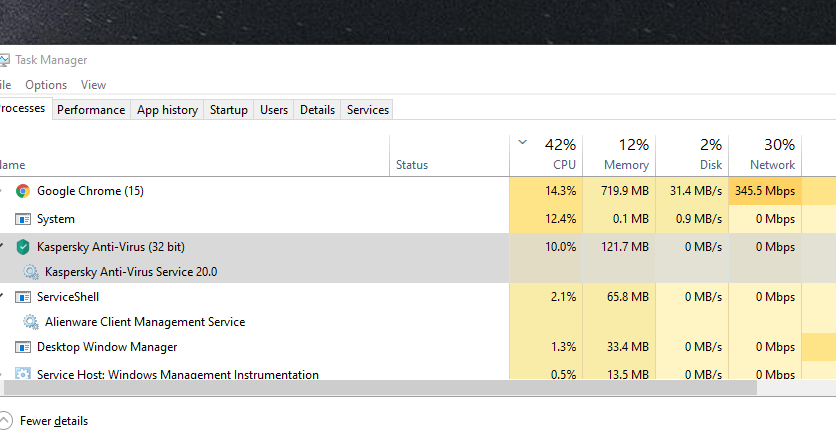836x442 pixels.
Task: Click the ServiceShell process icon
Action: 23,297
